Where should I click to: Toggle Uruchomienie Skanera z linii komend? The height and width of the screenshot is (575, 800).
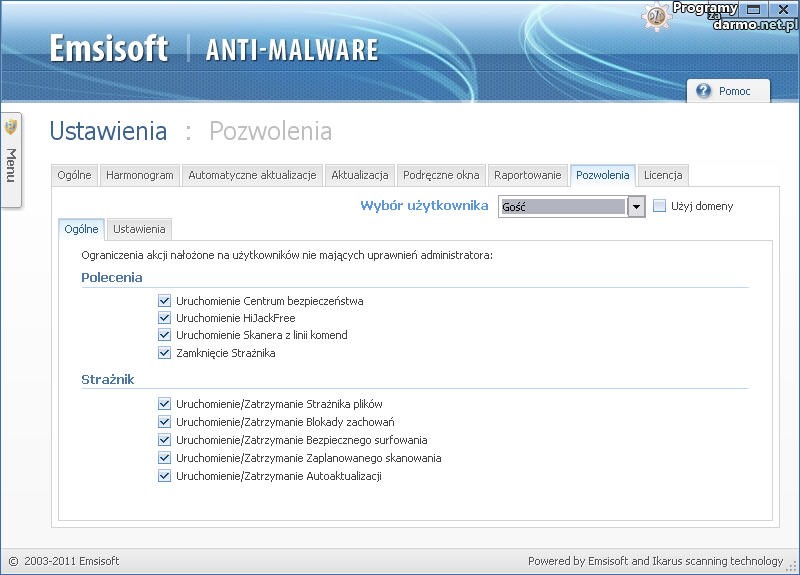tap(165, 335)
